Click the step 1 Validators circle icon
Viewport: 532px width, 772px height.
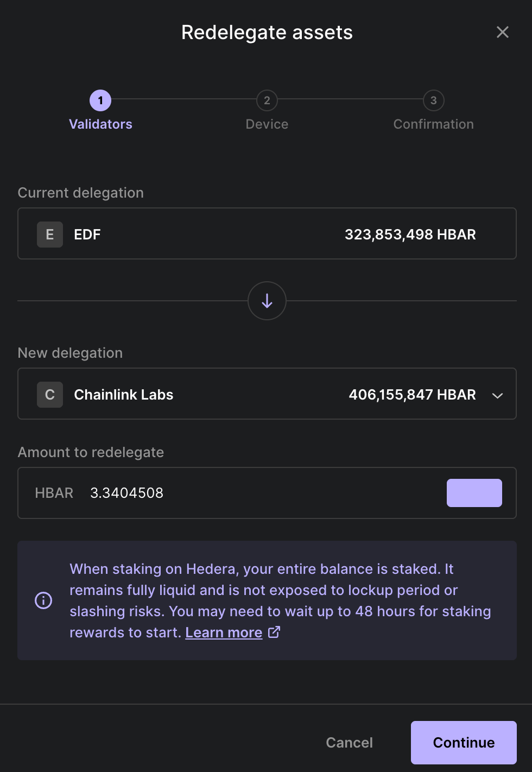(100, 100)
